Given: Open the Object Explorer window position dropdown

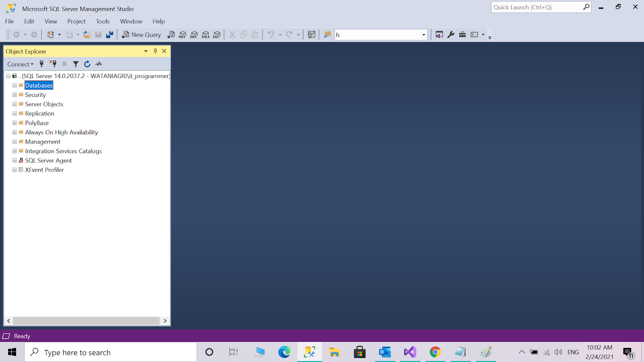Looking at the screenshot, I should pyautogui.click(x=146, y=51).
